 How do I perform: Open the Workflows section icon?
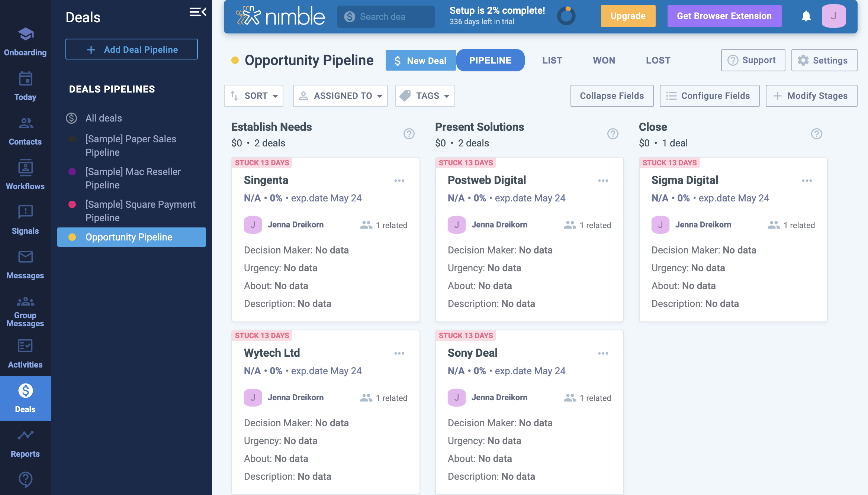(x=25, y=168)
